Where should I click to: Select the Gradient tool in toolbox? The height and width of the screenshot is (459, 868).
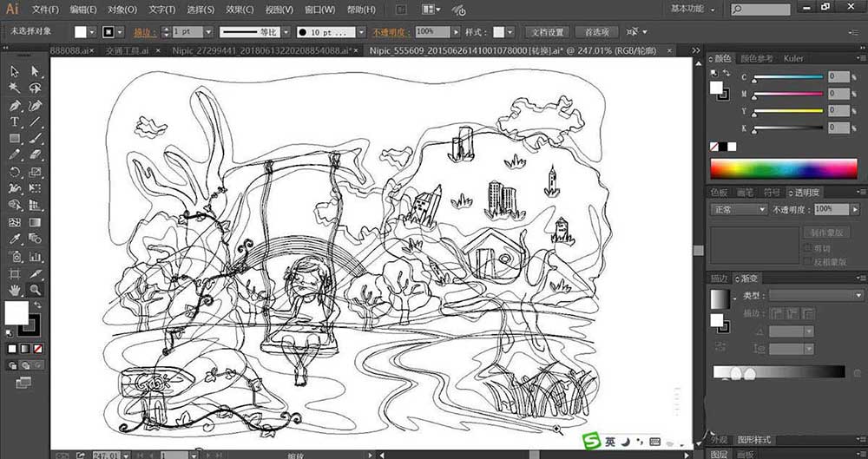click(x=36, y=223)
